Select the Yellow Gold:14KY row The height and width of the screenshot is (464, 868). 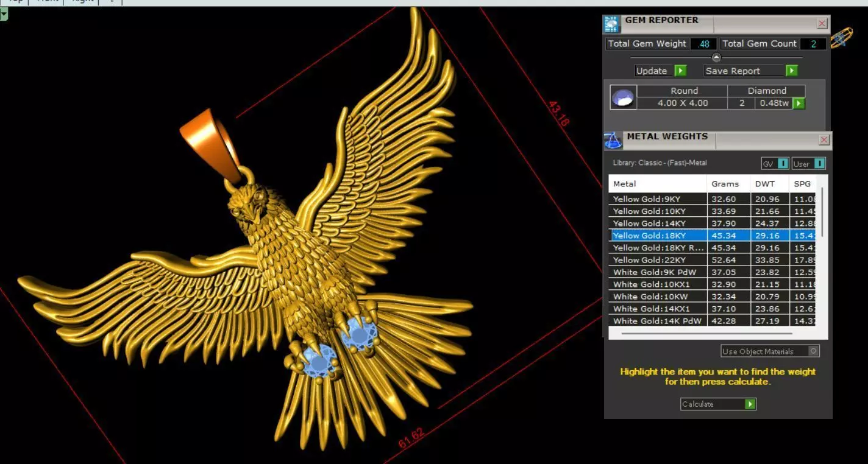tap(712, 223)
